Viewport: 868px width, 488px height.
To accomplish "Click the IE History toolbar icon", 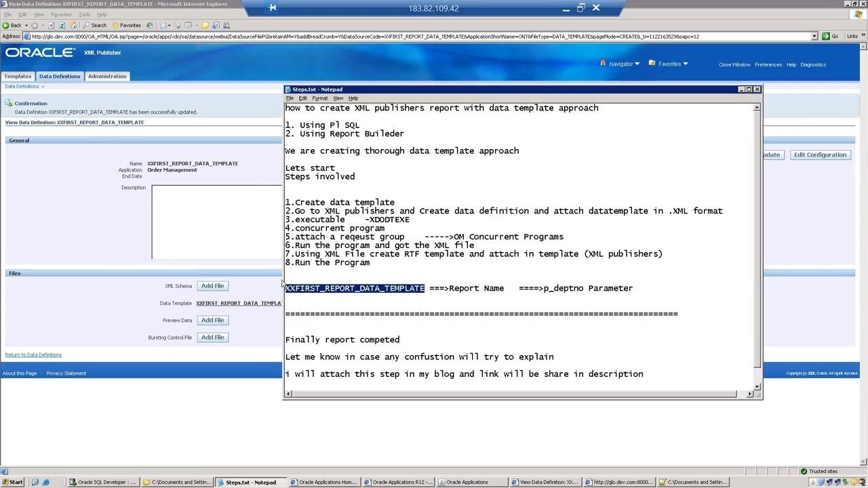I will [x=150, y=25].
